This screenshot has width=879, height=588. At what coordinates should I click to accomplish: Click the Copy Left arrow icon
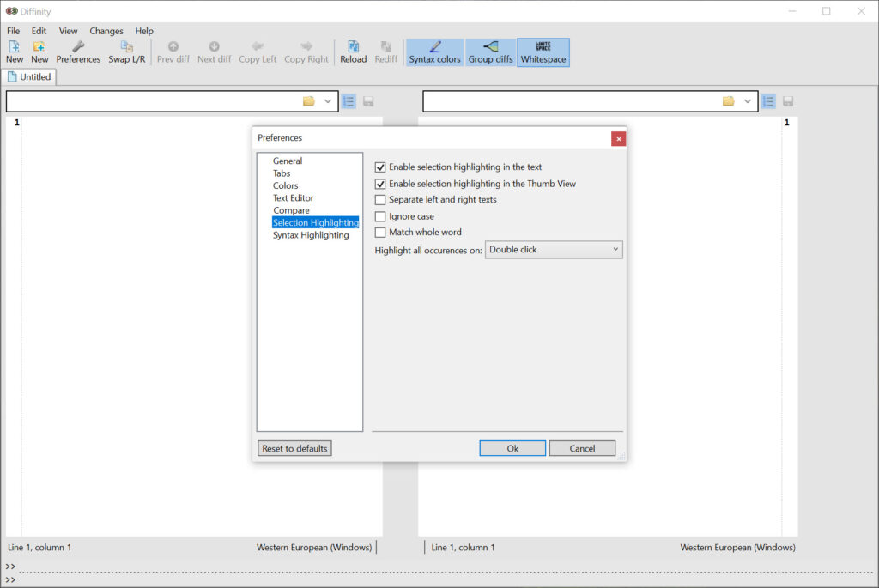[258, 52]
